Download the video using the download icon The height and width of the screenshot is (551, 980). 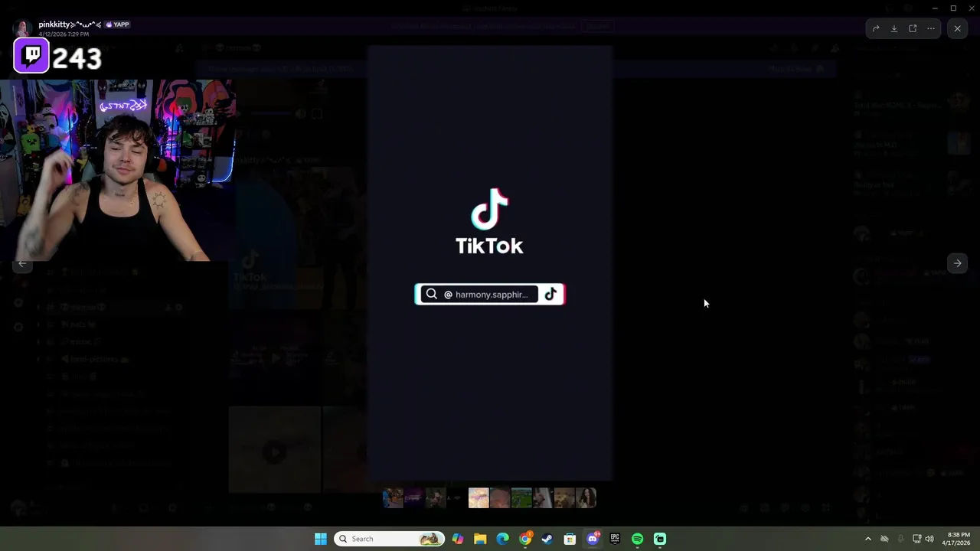coord(894,28)
